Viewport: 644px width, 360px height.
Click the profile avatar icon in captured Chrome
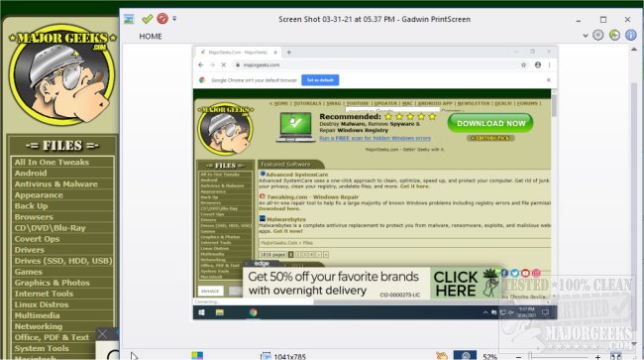tap(538, 64)
